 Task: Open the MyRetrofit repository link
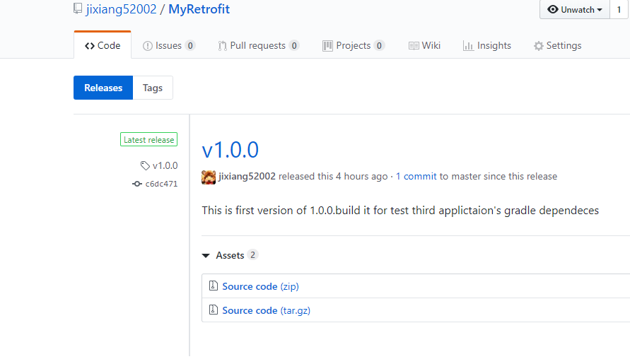(199, 9)
